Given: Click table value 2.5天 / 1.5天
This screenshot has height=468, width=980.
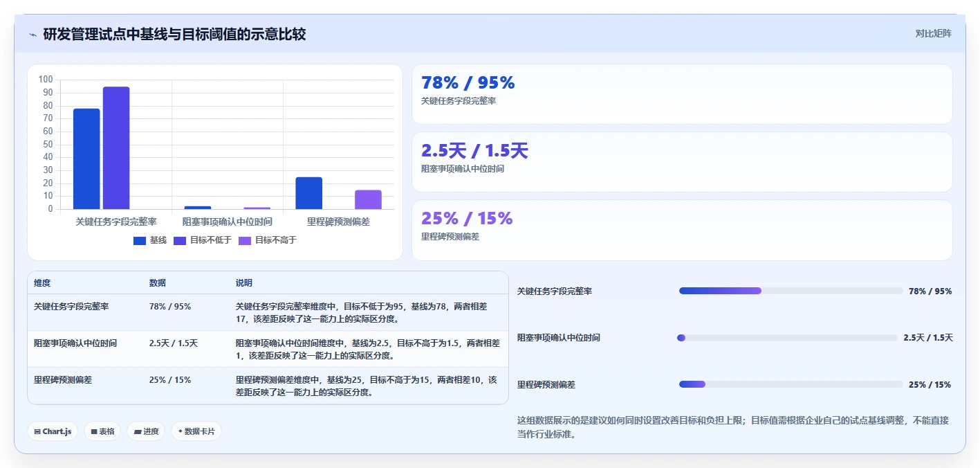Looking at the screenshot, I should pyautogui.click(x=174, y=343).
